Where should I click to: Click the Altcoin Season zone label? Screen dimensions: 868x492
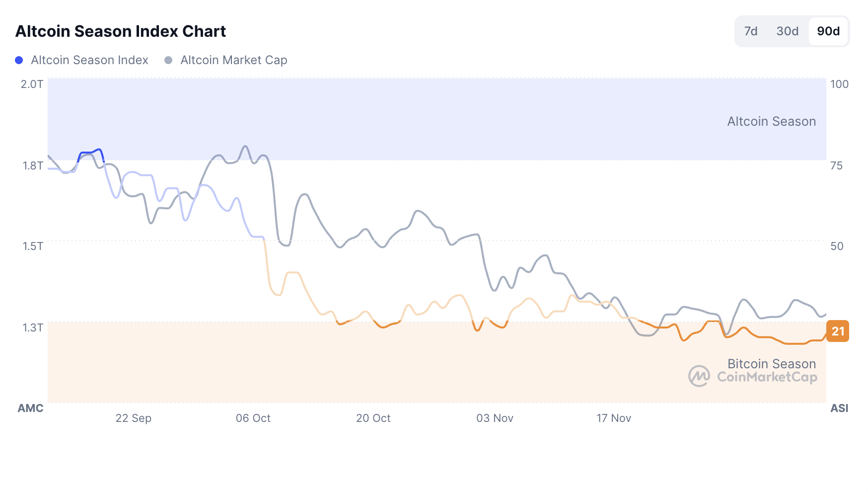[771, 121]
